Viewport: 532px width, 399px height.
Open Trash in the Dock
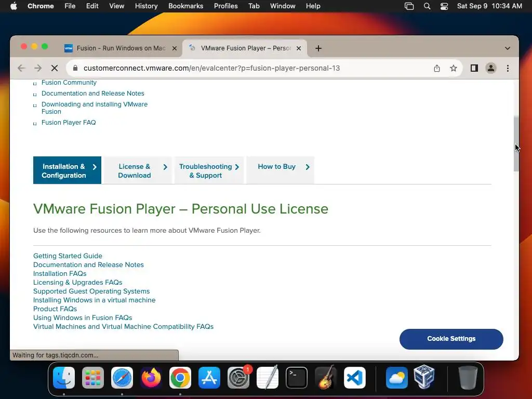(468, 378)
